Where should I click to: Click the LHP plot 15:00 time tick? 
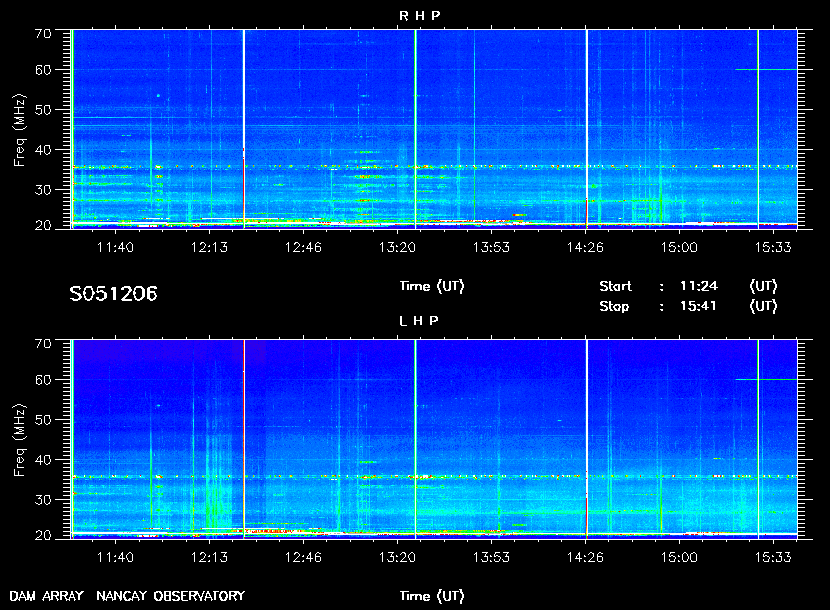[x=679, y=557]
